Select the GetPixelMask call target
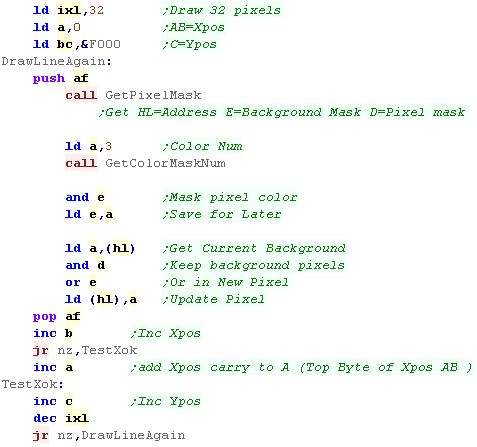The image size is (477, 447). 153,96
